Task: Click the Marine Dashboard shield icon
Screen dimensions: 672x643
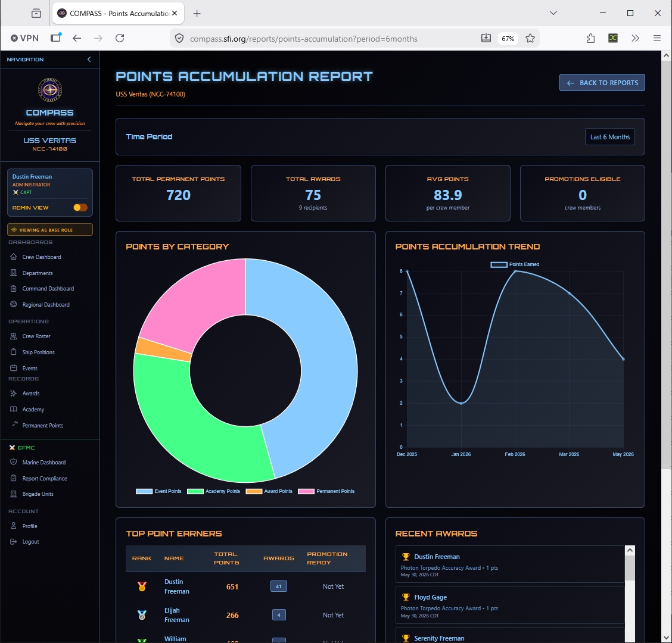Action: click(14, 462)
